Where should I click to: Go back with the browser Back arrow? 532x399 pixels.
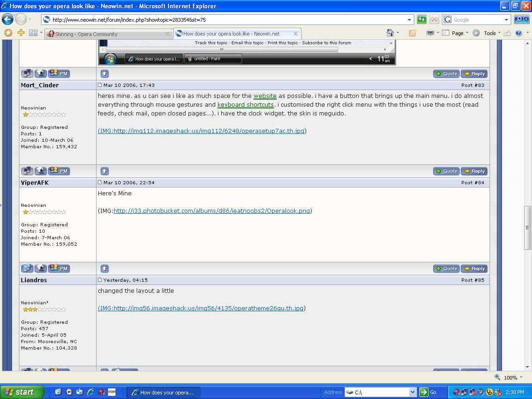(x=7, y=19)
